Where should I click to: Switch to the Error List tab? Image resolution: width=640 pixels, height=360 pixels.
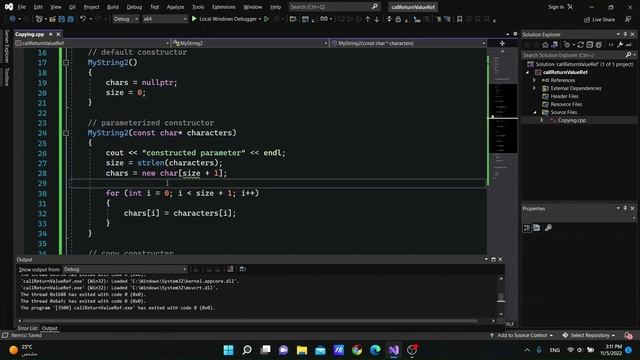pos(27,328)
